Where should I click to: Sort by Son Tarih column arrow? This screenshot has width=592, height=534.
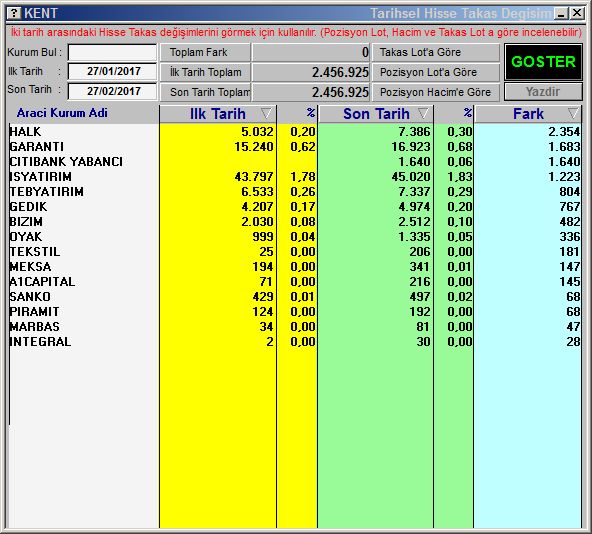[423, 113]
